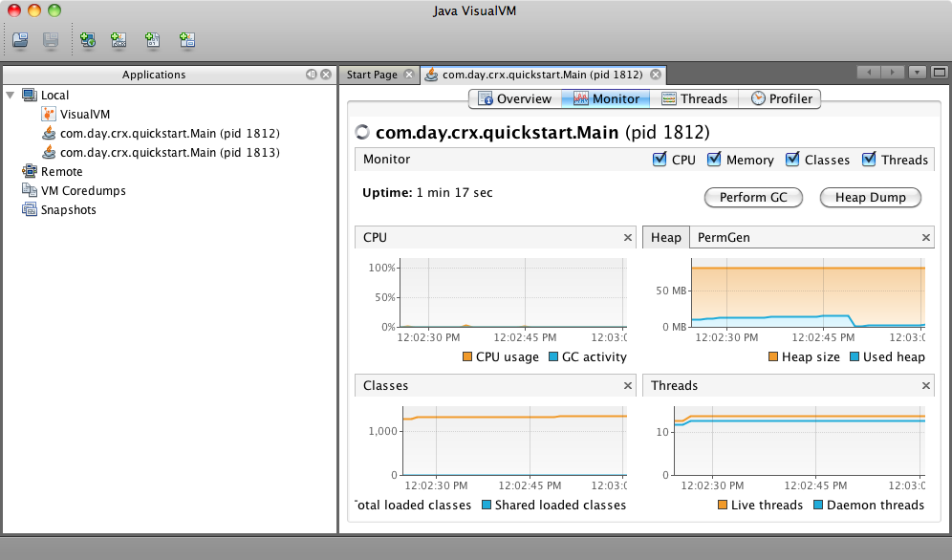Click the Heap Dump button
Image resolution: width=952 pixels, height=560 pixels.
tap(870, 197)
